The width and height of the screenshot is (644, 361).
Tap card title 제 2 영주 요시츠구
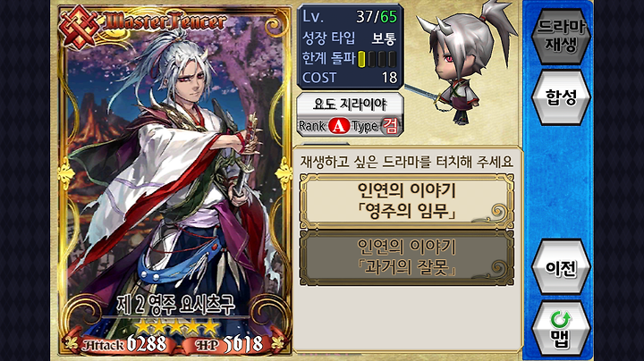176,305
